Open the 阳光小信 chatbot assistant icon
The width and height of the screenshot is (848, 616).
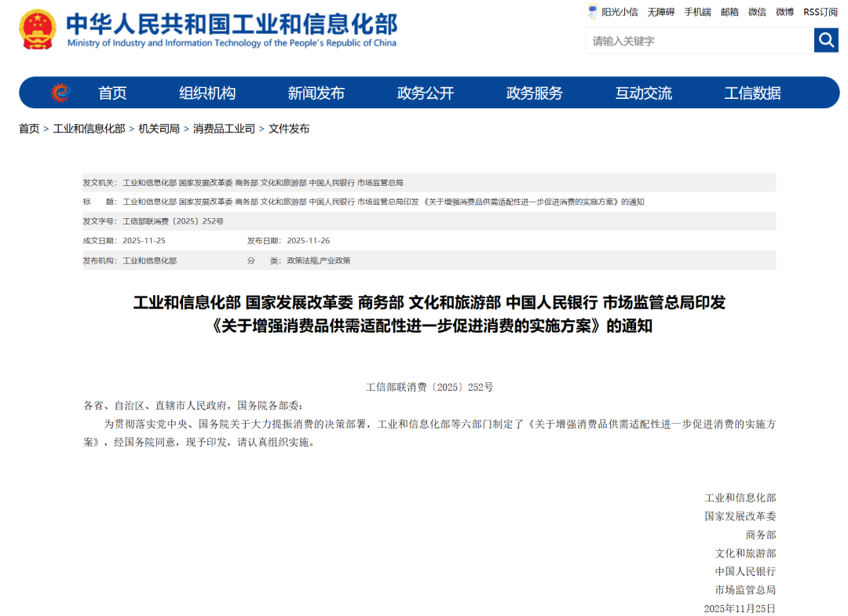[x=591, y=12]
